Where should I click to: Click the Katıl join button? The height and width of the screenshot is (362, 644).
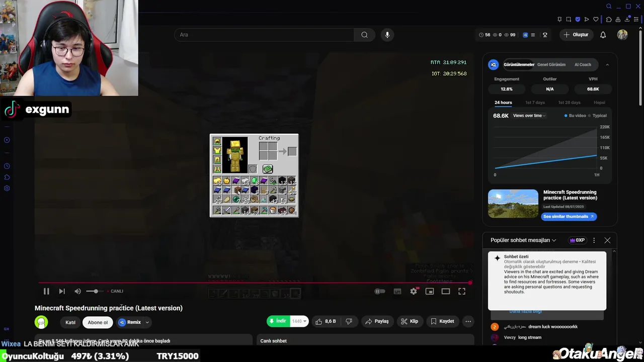coord(70,322)
